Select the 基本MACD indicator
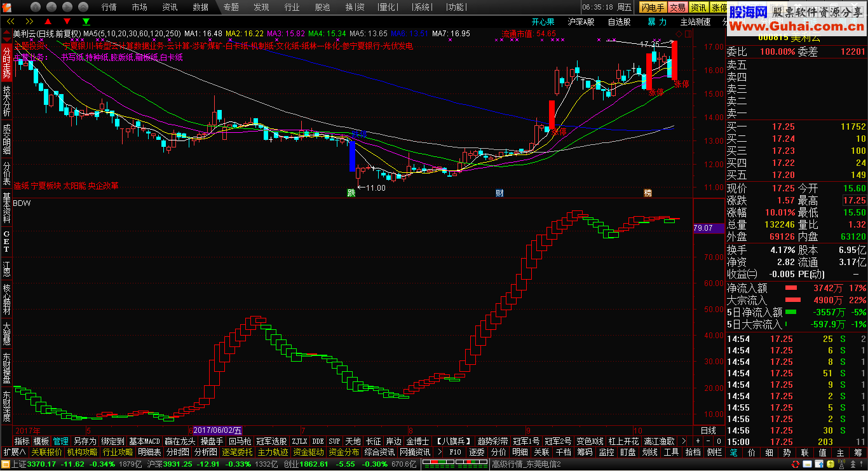Viewport: 868px width, 471px height. click(x=144, y=441)
